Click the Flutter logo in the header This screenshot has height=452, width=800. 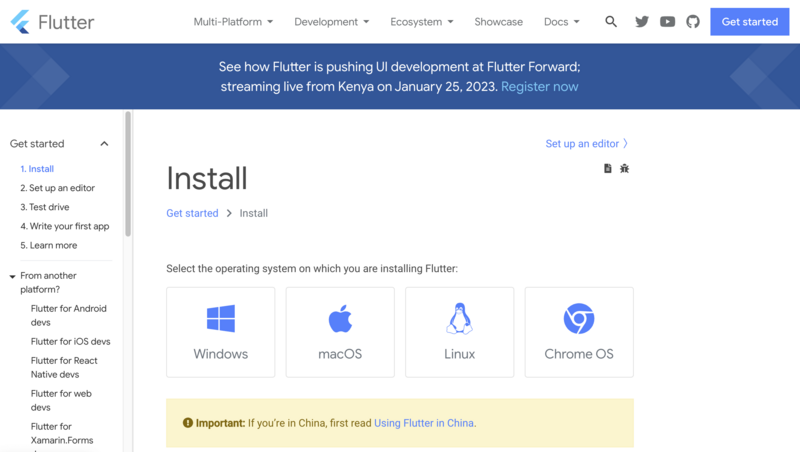(x=52, y=22)
